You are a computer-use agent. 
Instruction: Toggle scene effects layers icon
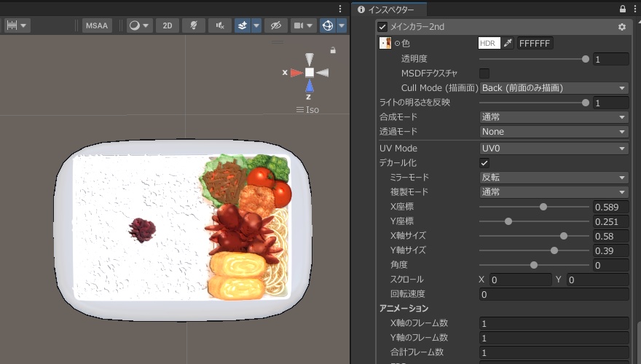243,25
